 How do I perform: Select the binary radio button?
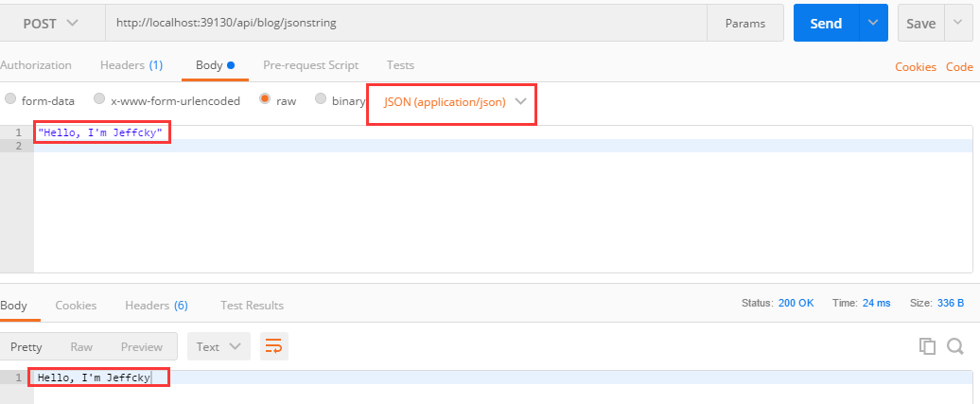tap(321, 98)
